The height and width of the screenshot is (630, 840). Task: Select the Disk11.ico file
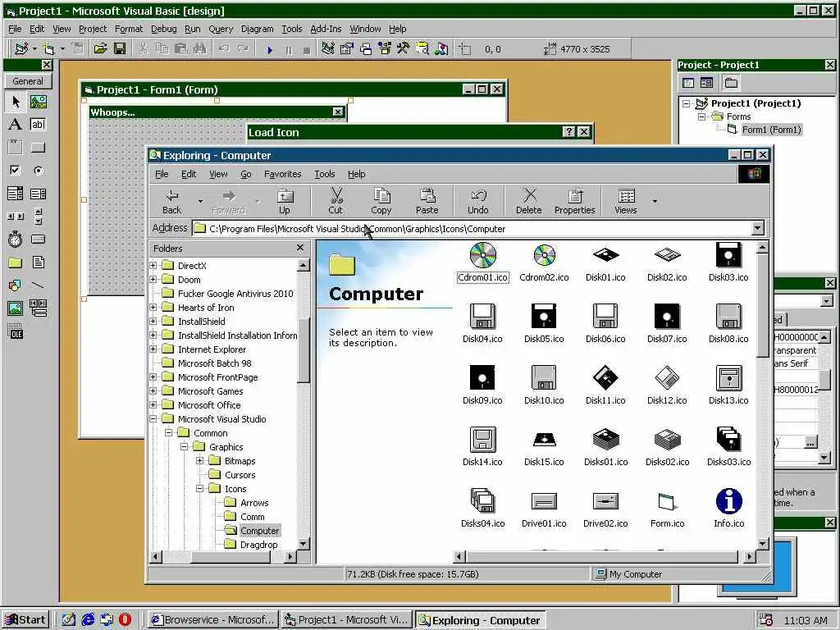pyautogui.click(x=605, y=386)
